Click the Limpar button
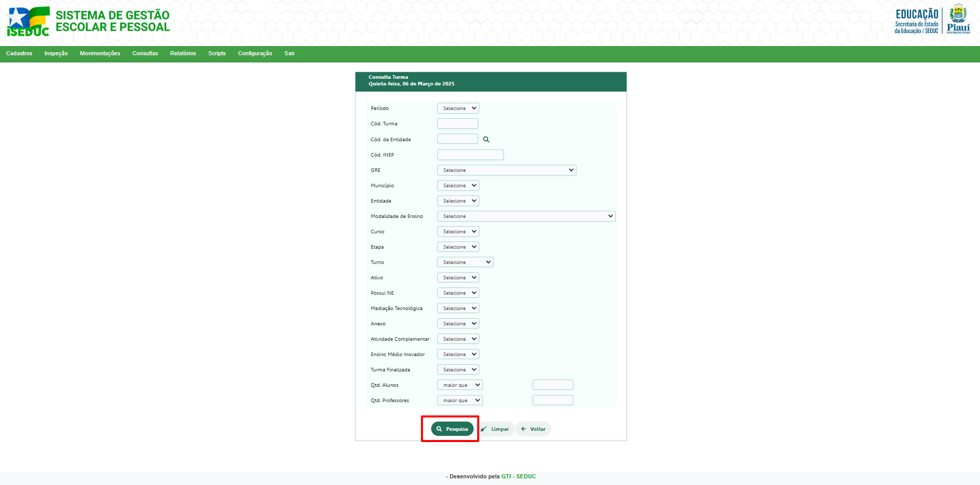This screenshot has width=980, height=485. (495, 429)
